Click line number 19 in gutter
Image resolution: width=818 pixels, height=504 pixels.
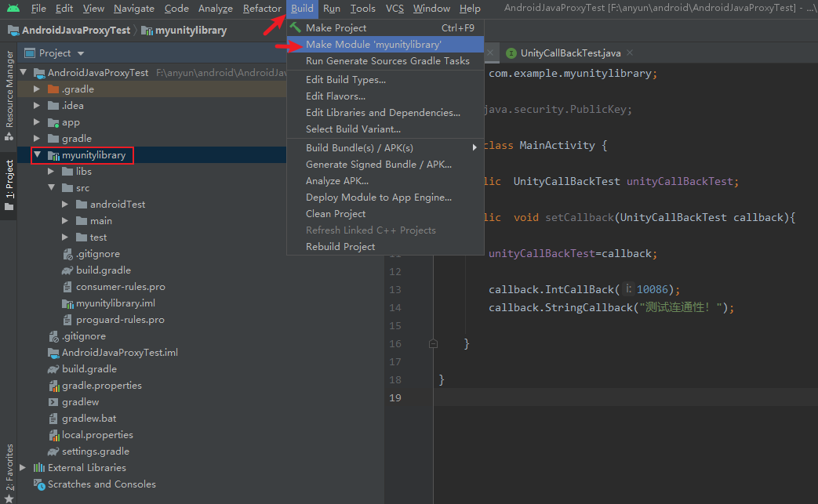(x=395, y=397)
